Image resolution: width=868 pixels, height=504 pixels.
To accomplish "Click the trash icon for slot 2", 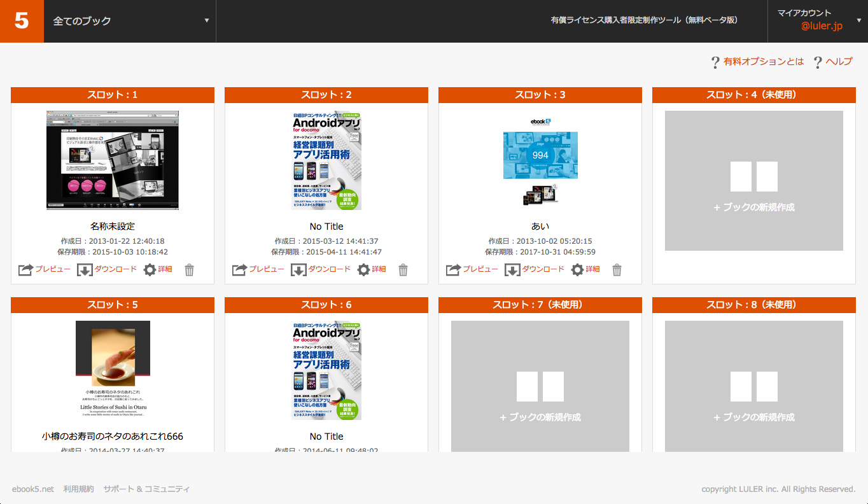I will [403, 270].
